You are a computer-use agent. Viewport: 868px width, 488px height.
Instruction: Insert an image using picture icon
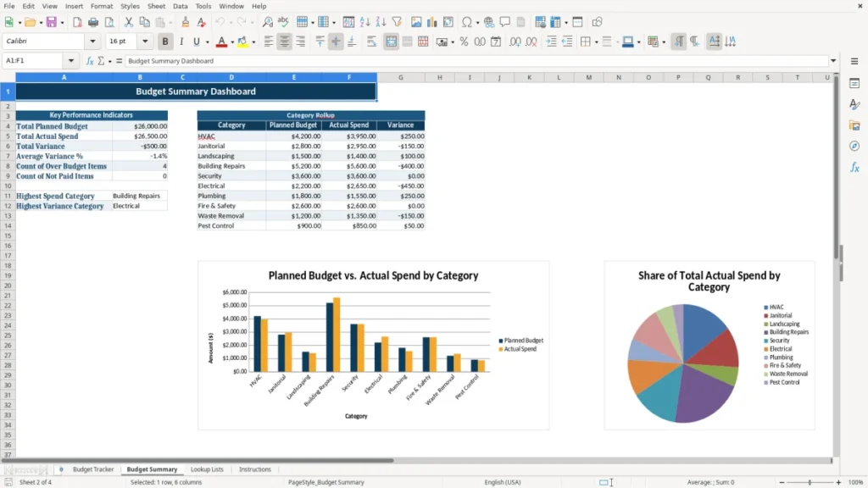[x=416, y=22]
